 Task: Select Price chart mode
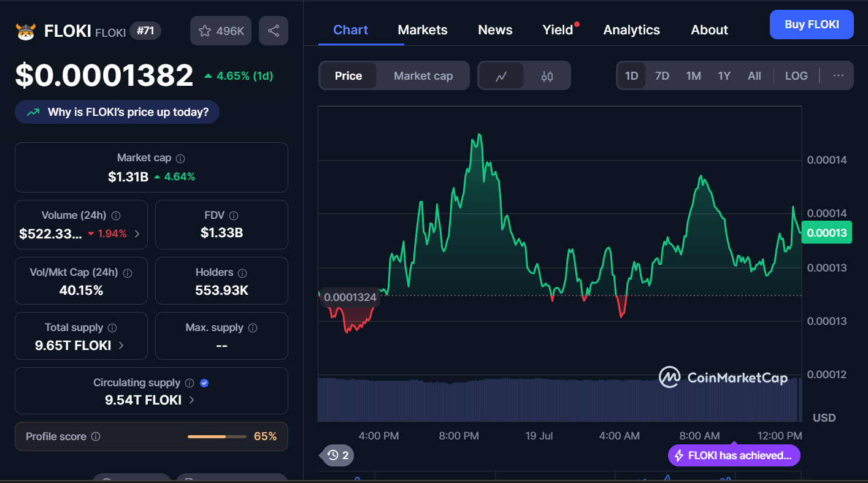coord(348,76)
